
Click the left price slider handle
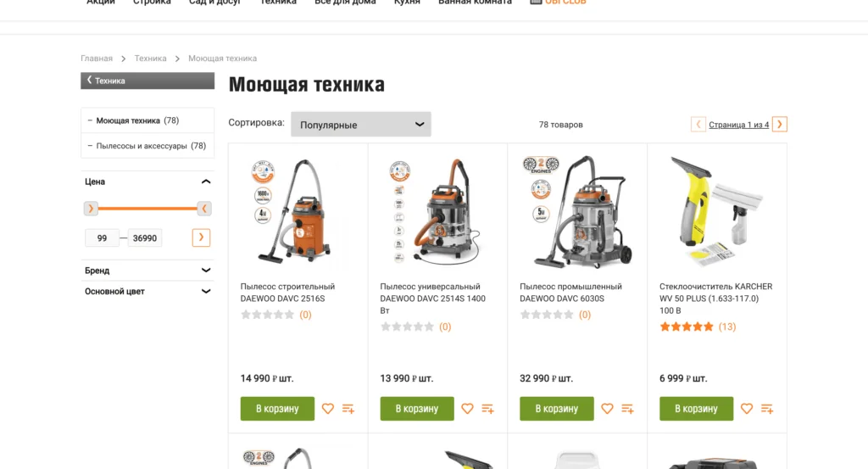coord(91,209)
